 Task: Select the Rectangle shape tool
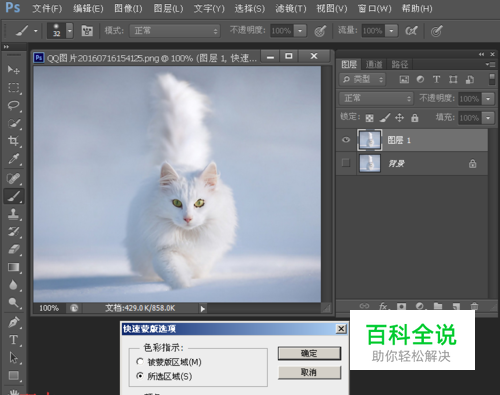pos(14,375)
